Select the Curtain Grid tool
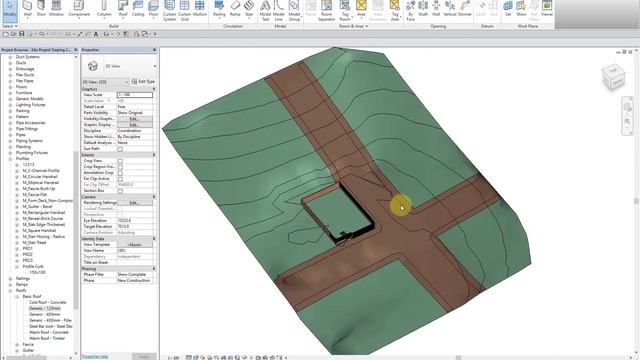This screenshot has height=360, width=640. 184,11
